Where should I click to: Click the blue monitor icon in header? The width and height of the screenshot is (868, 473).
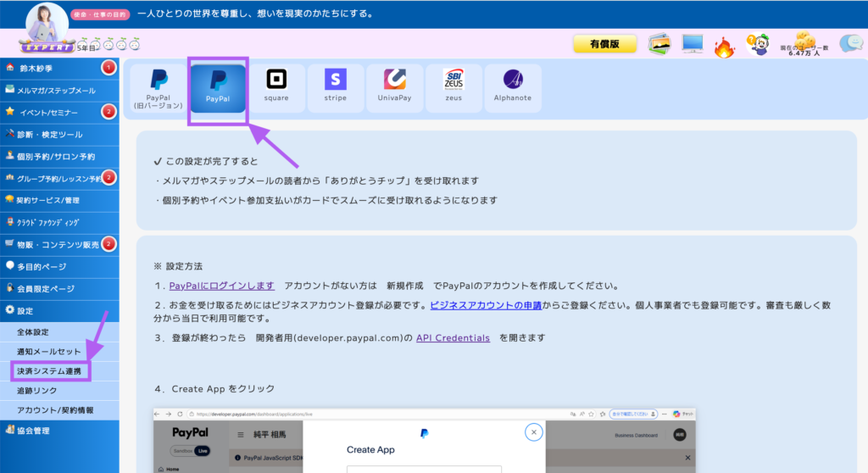click(x=692, y=44)
